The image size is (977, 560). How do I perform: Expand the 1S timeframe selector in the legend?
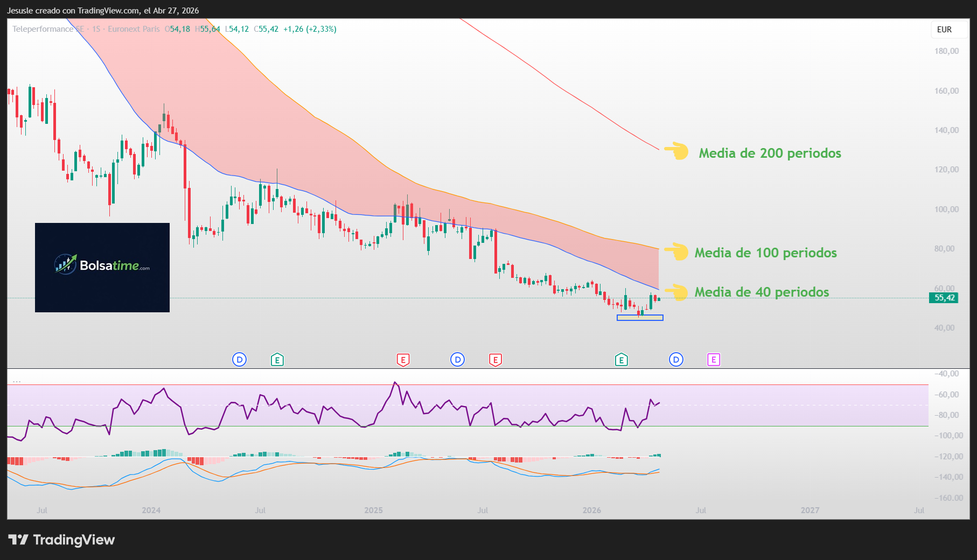tap(95, 30)
